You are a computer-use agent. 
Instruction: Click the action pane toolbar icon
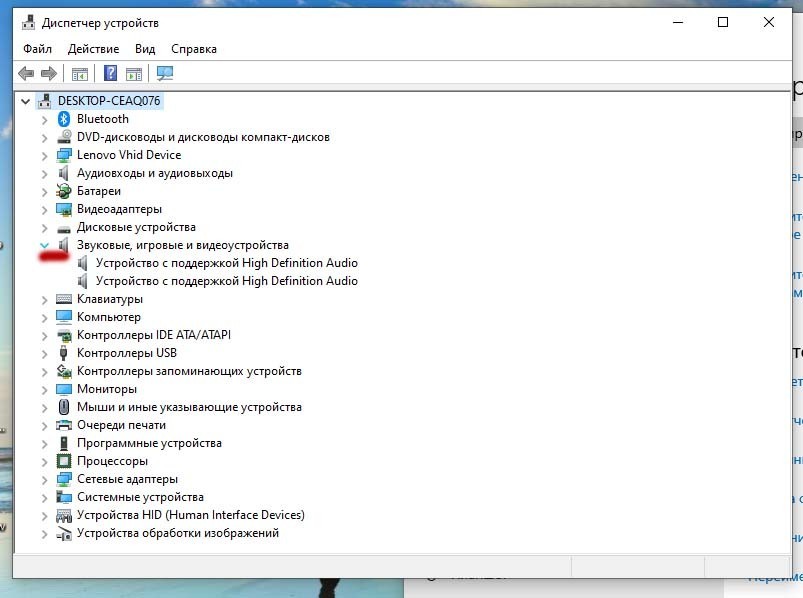(x=134, y=74)
